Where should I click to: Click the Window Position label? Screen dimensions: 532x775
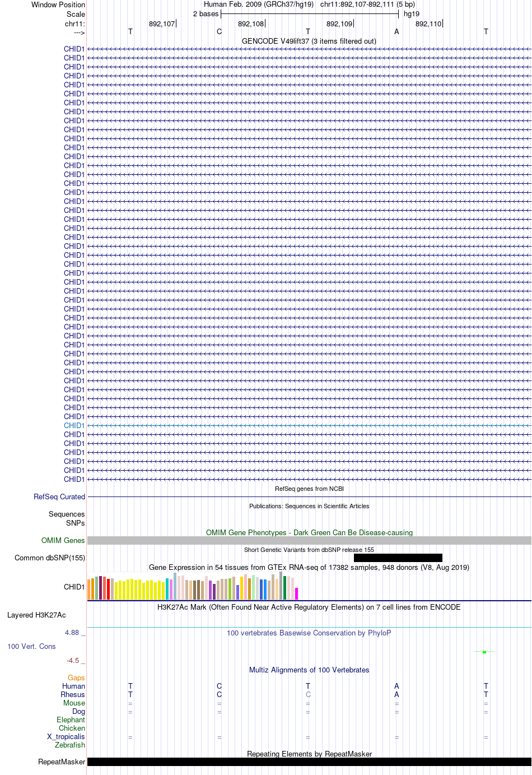pos(58,4)
